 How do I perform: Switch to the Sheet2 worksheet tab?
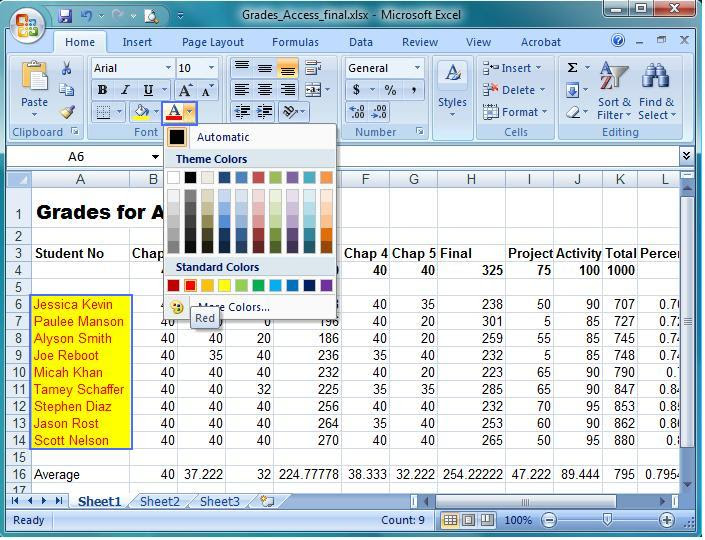tap(160, 501)
